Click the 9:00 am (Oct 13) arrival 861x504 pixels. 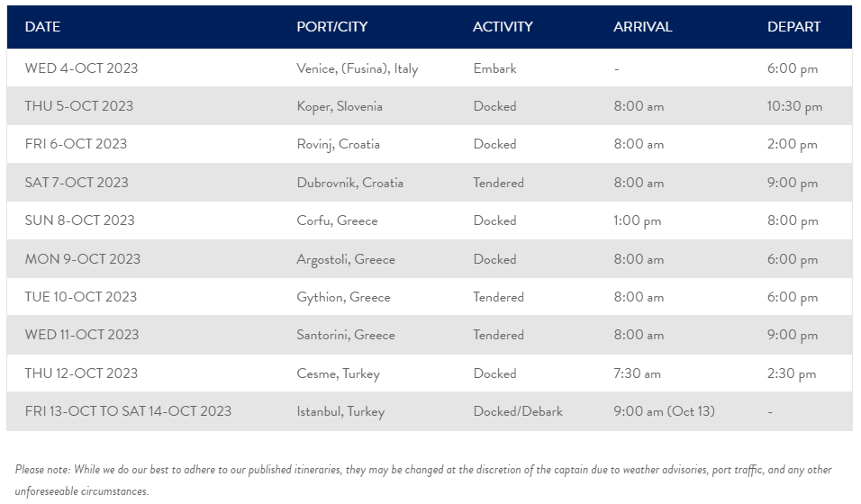(x=664, y=411)
